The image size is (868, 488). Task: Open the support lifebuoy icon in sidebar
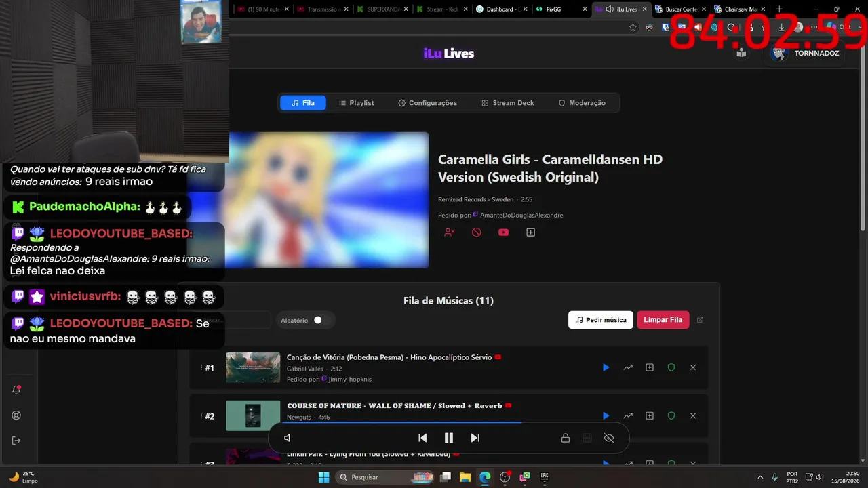17,415
